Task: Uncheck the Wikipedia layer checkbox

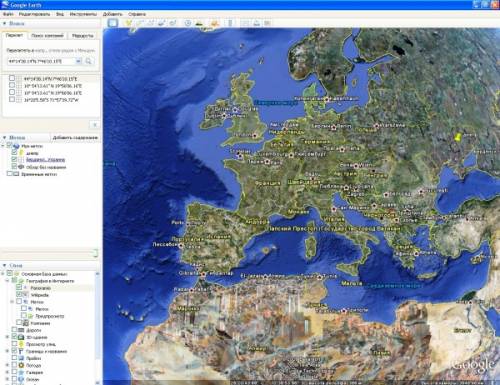Action: pyautogui.click(x=19, y=294)
